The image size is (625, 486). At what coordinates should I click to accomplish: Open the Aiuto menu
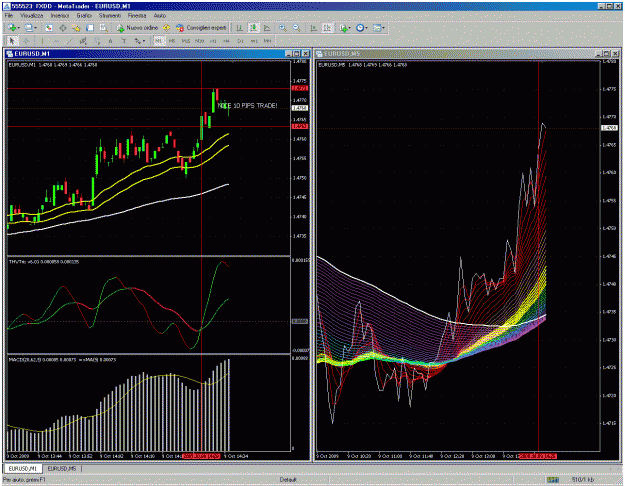click(160, 16)
